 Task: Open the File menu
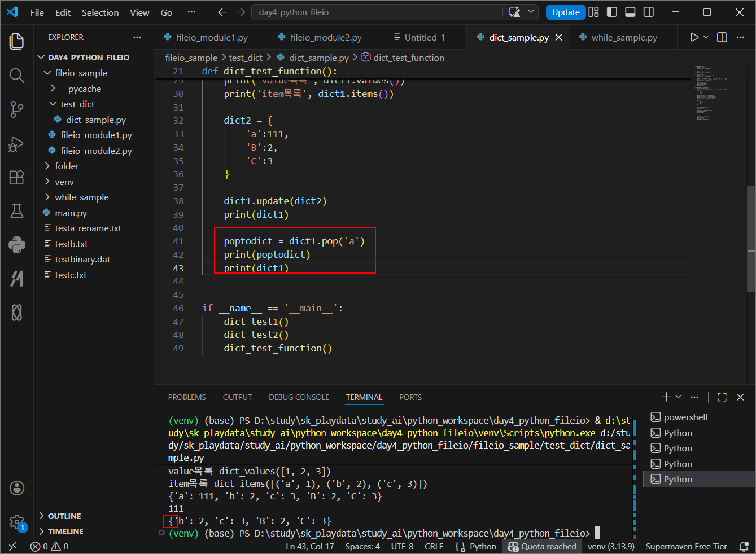tap(37, 12)
